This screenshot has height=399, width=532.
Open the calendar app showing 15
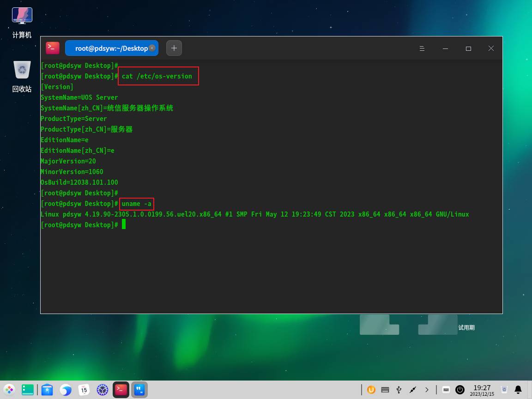[84, 390]
